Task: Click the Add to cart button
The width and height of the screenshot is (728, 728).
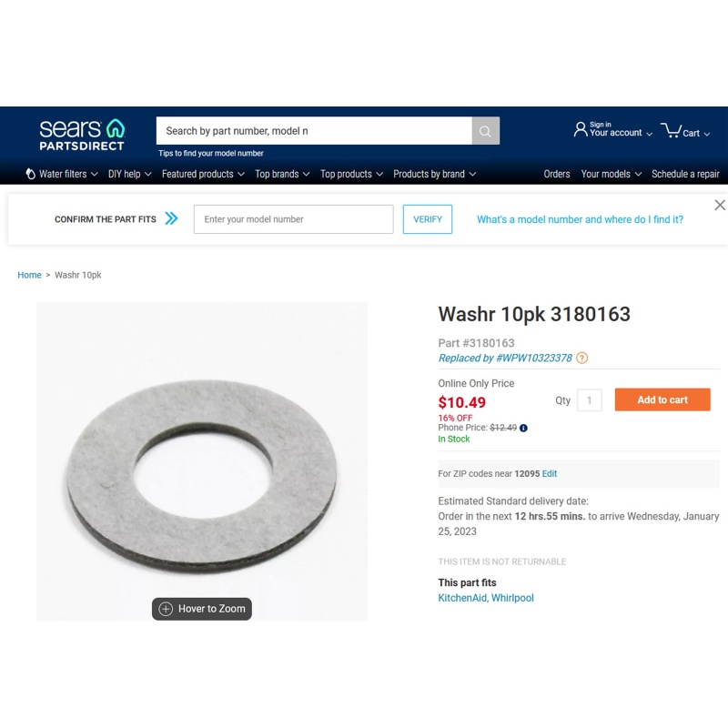Action: [662, 399]
